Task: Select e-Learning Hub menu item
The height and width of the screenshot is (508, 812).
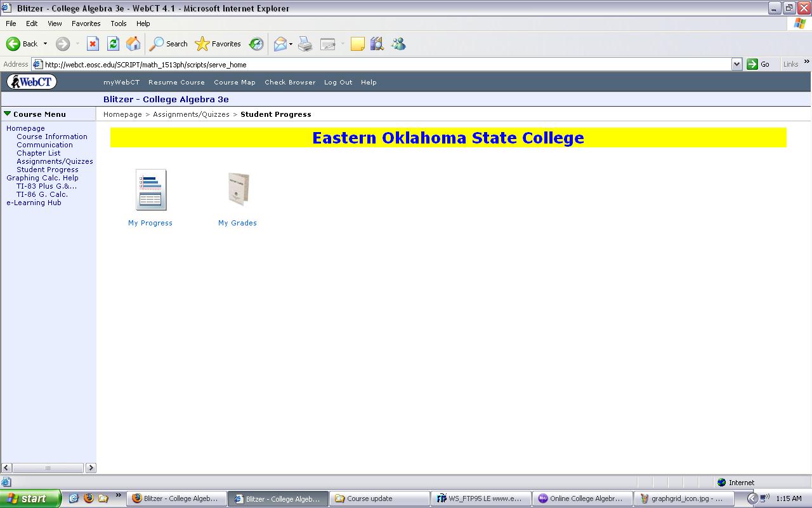Action: [x=34, y=203]
